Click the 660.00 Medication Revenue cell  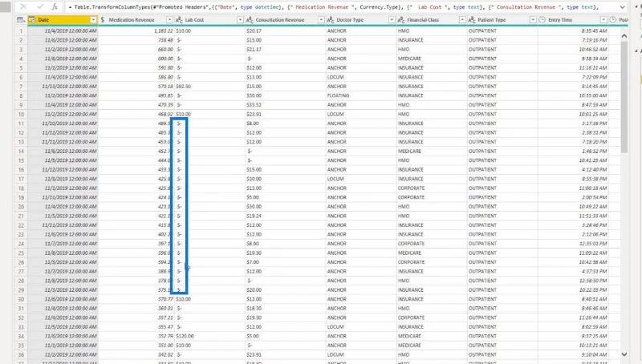(136, 49)
